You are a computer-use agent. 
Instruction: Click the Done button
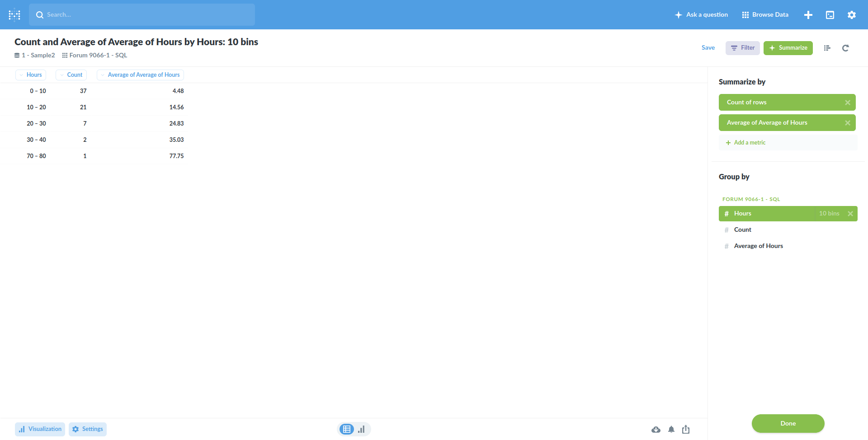click(788, 424)
